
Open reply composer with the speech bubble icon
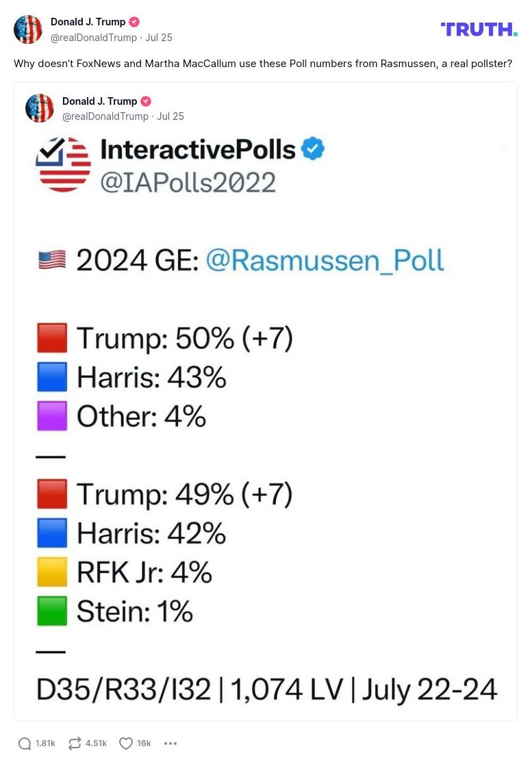[x=25, y=743]
